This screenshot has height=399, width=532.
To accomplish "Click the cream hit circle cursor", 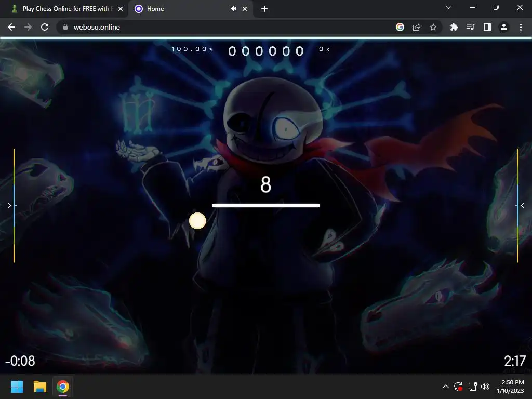I will pyautogui.click(x=197, y=221).
